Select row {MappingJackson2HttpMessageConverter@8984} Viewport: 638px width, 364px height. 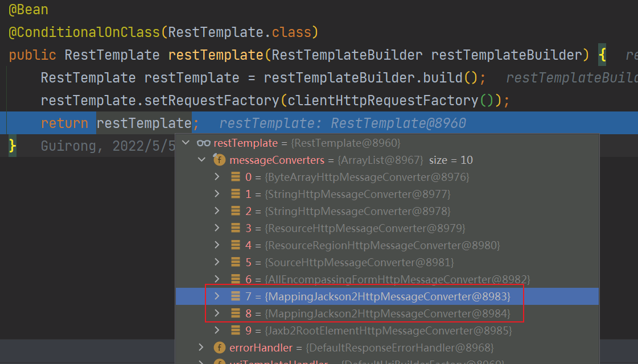click(387, 313)
